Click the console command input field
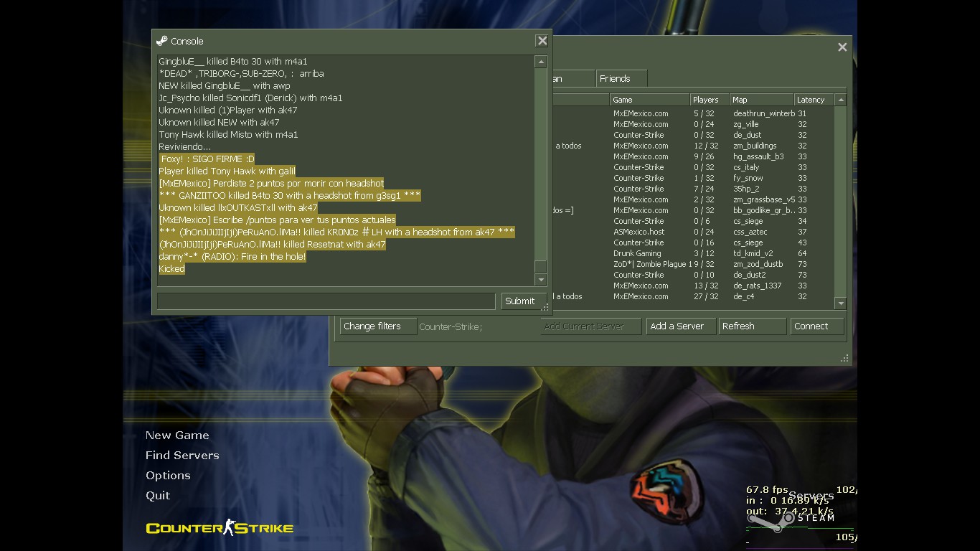 coord(326,301)
